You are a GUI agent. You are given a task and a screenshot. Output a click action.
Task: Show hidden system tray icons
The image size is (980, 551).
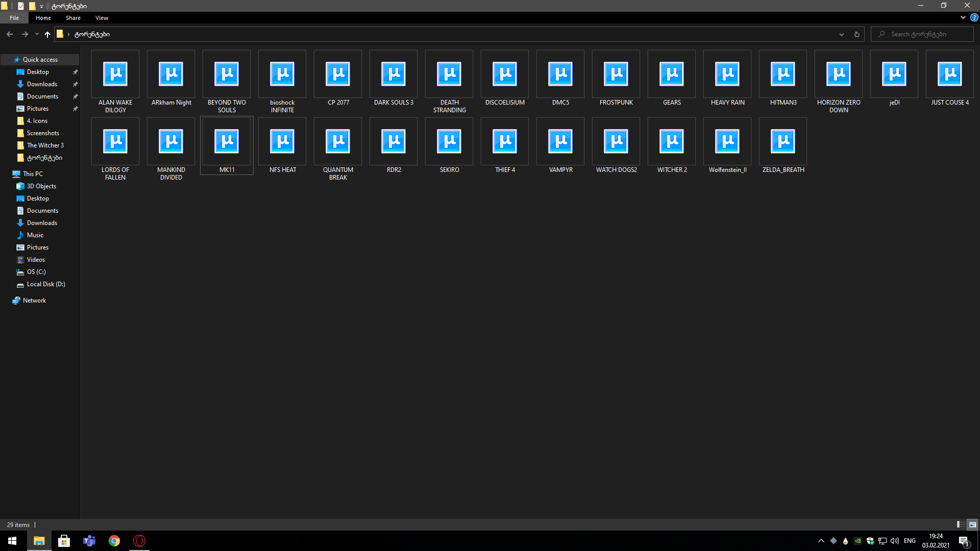[821, 541]
